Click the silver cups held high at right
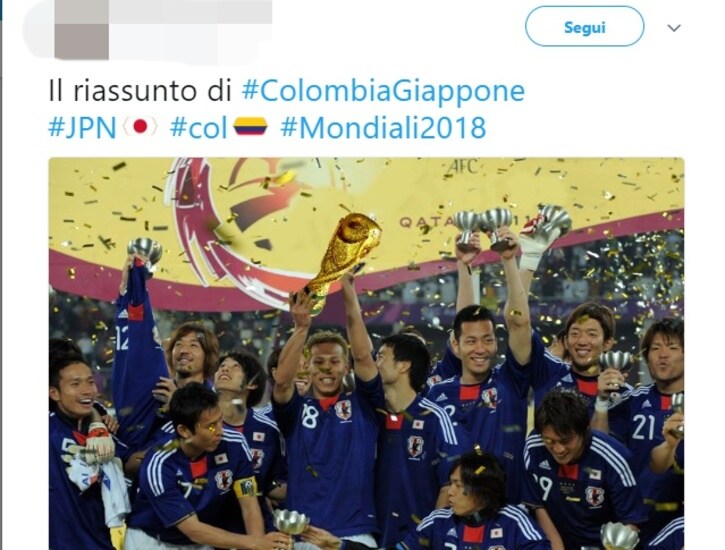725x550 pixels. 511,226
